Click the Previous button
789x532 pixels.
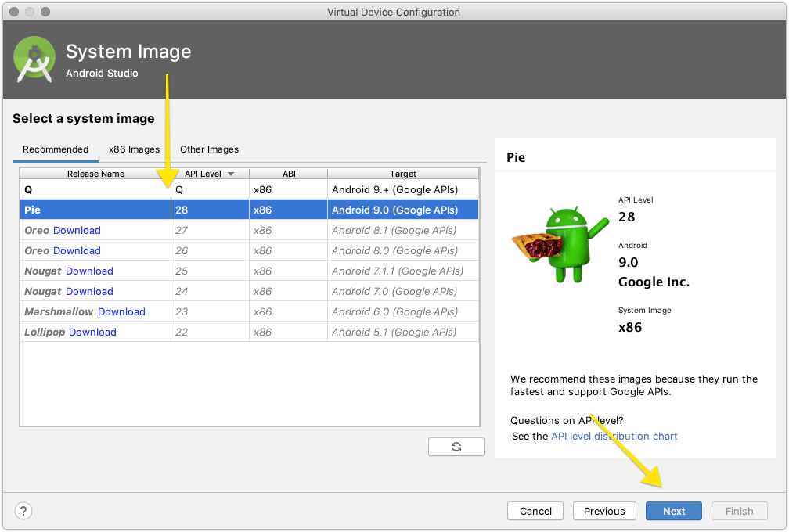click(604, 511)
